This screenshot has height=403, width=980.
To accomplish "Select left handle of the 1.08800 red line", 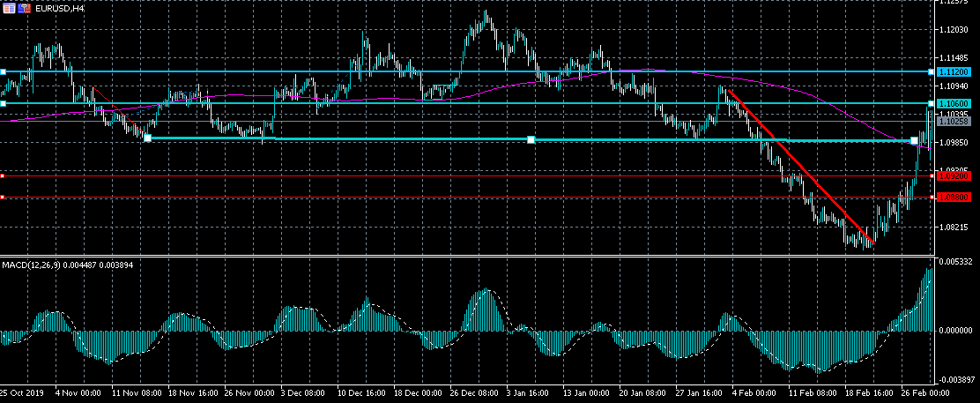I will point(2,198).
